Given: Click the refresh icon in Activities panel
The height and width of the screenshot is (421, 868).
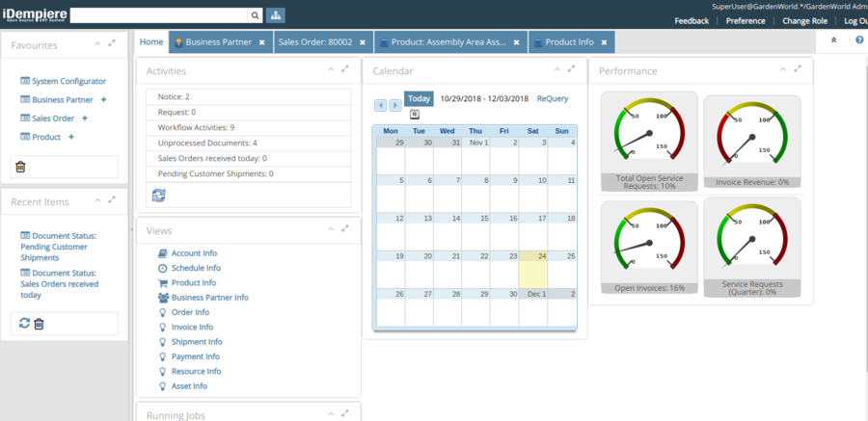Looking at the screenshot, I should [159, 195].
